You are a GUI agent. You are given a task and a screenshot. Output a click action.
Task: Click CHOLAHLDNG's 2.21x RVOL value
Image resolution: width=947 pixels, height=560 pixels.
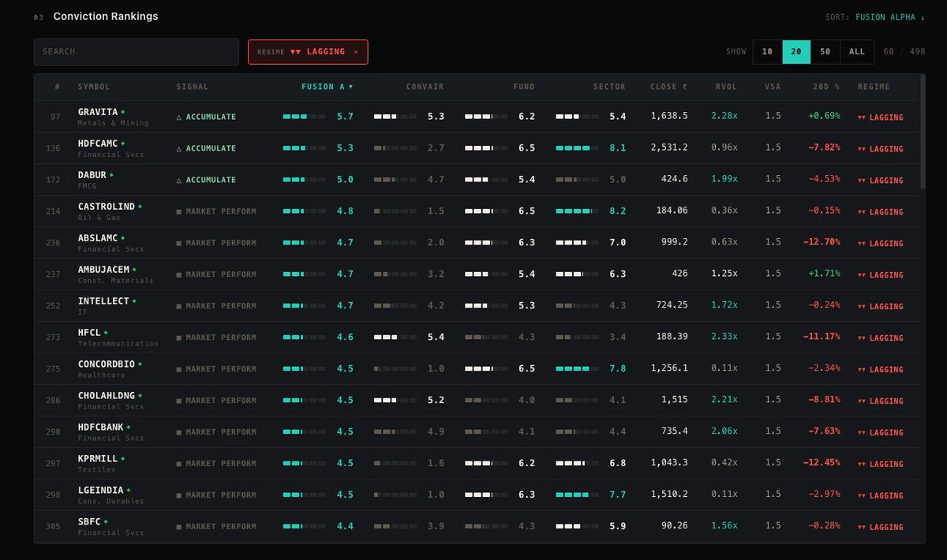click(x=724, y=400)
